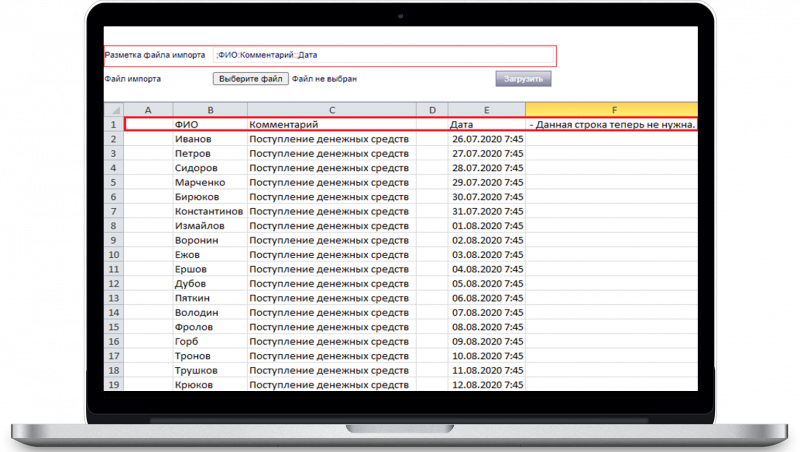Select row 15 header
This screenshot has height=452, width=800.
[114, 327]
